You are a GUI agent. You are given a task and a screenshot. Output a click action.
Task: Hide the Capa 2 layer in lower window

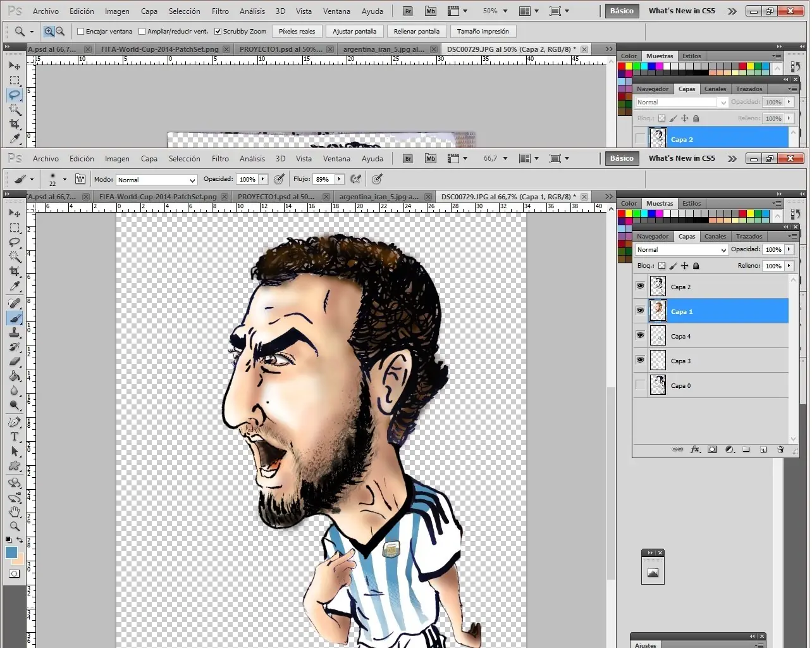tap(640, 287)
